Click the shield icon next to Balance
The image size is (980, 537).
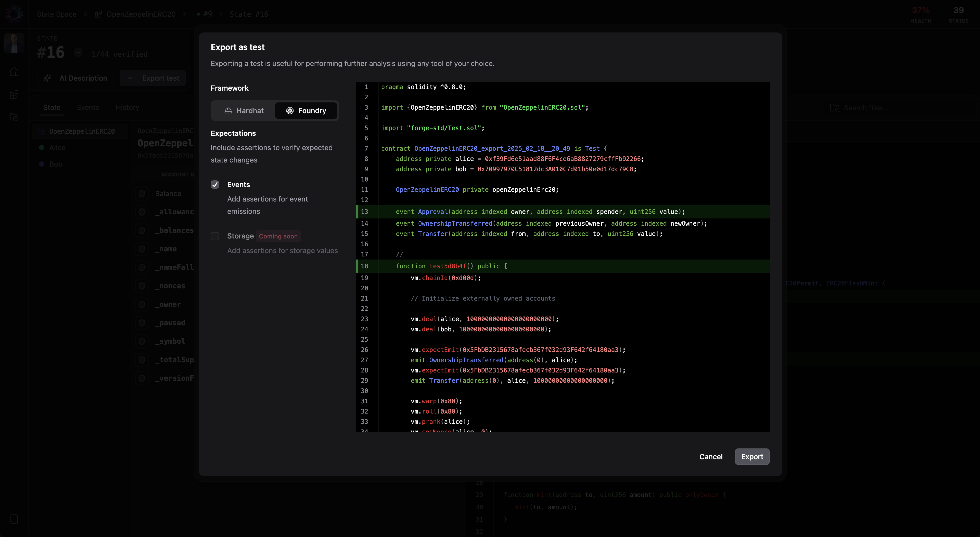click(x=142, y=194)
